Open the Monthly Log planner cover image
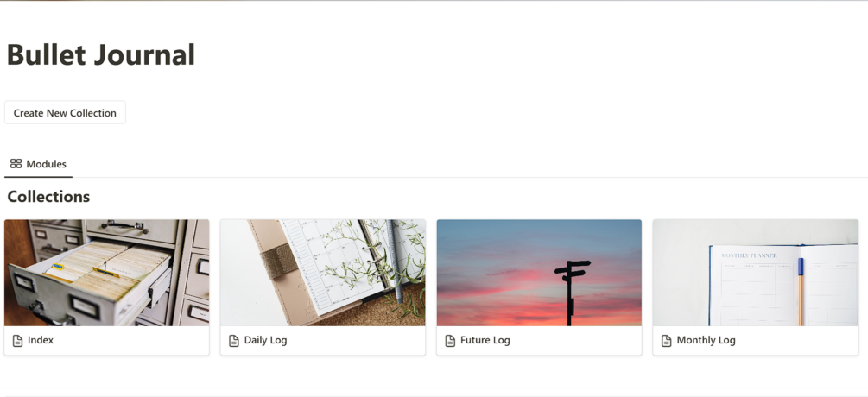The width and height of the screenshot is (868, 397). [756, 273]
